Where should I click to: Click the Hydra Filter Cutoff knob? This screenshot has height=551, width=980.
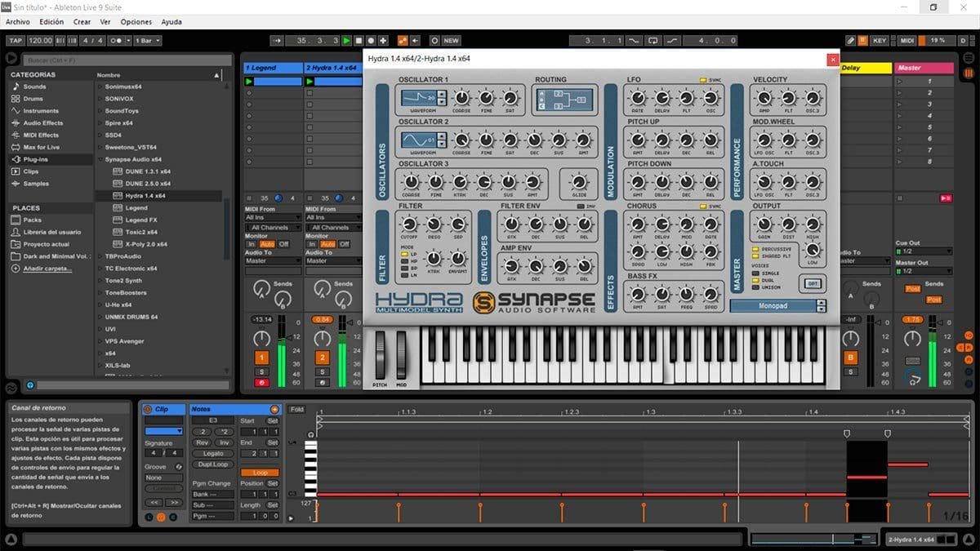point(410,224)
